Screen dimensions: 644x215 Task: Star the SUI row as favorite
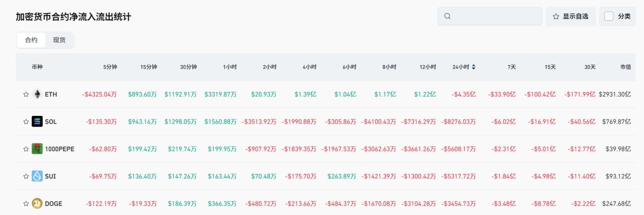click(x=26, y=176)
